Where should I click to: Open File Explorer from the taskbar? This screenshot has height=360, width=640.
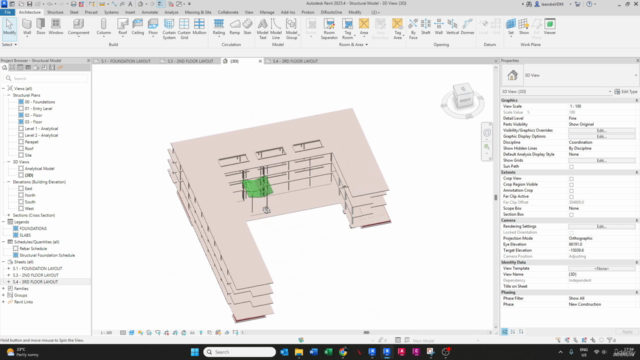pos(299,352)
